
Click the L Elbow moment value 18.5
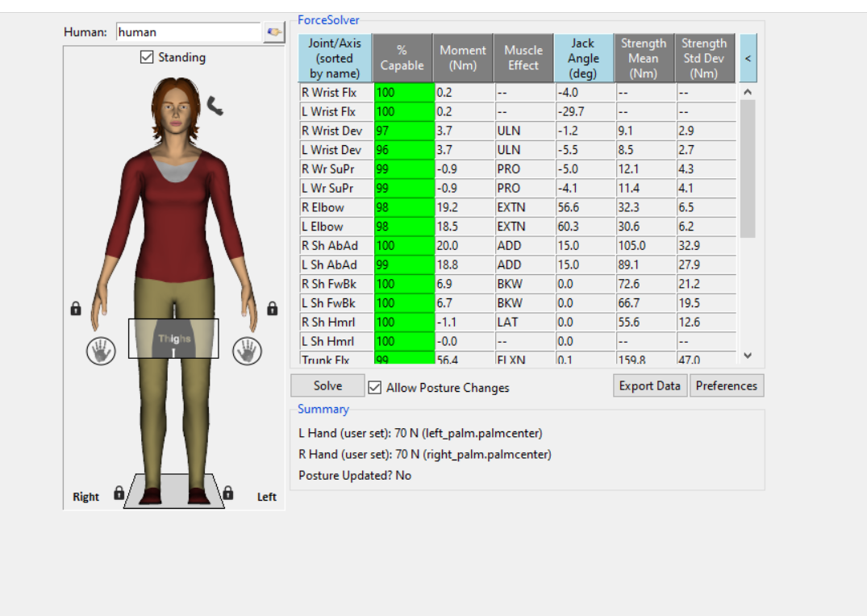click(x=465, y=227)
